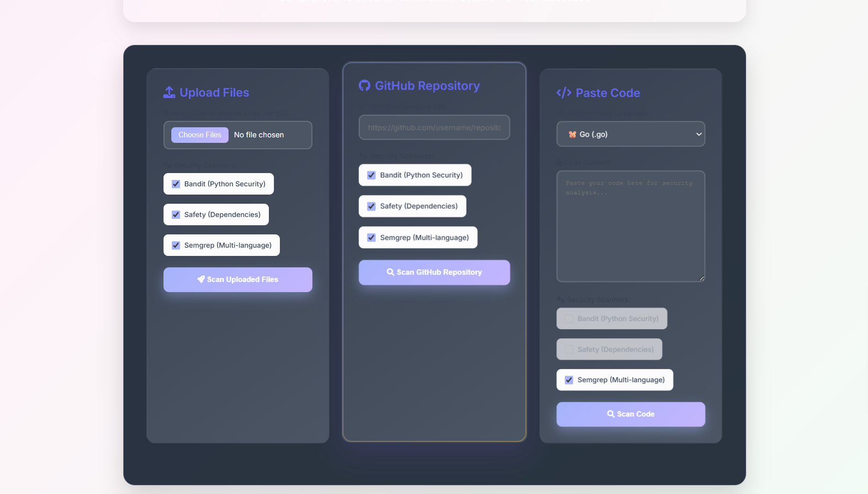Click the code textarea resize handle

701,278
